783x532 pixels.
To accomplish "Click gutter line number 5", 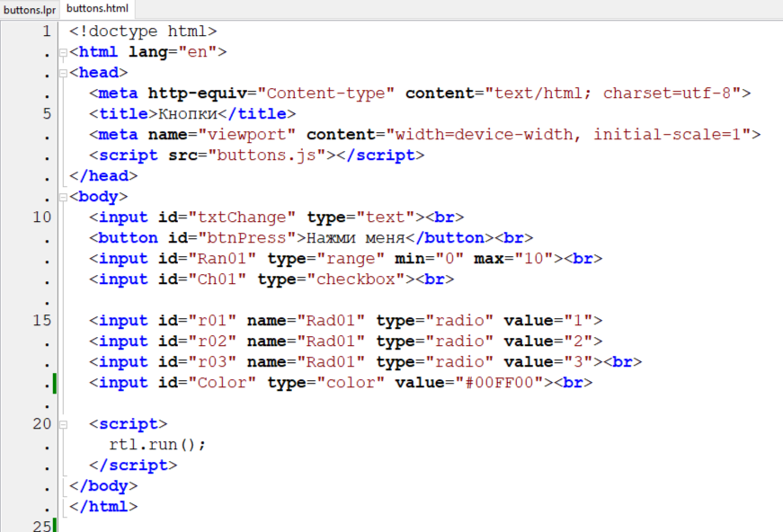I will pyautogui.click(x=47, y=114).
